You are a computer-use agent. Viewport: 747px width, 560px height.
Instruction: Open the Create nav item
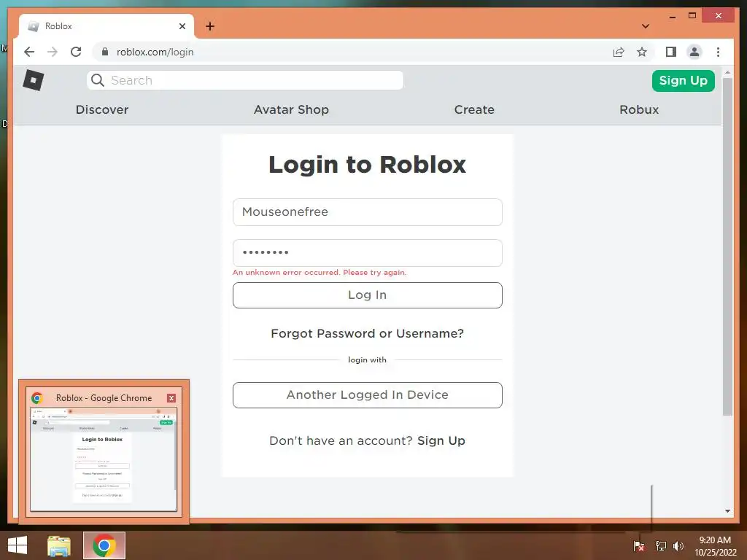click(474, 109)
